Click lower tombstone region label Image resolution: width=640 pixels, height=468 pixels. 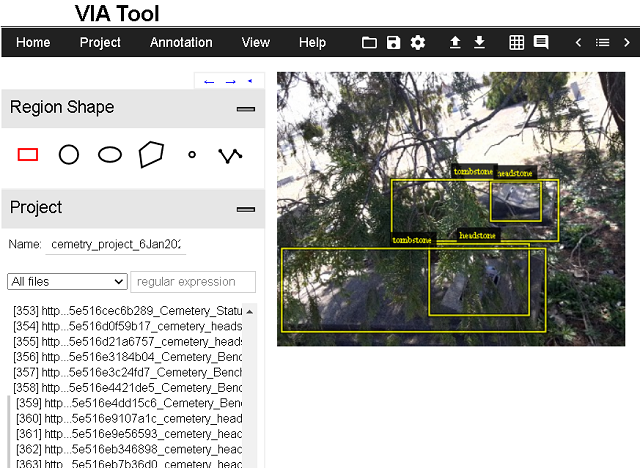coord(412,240)
